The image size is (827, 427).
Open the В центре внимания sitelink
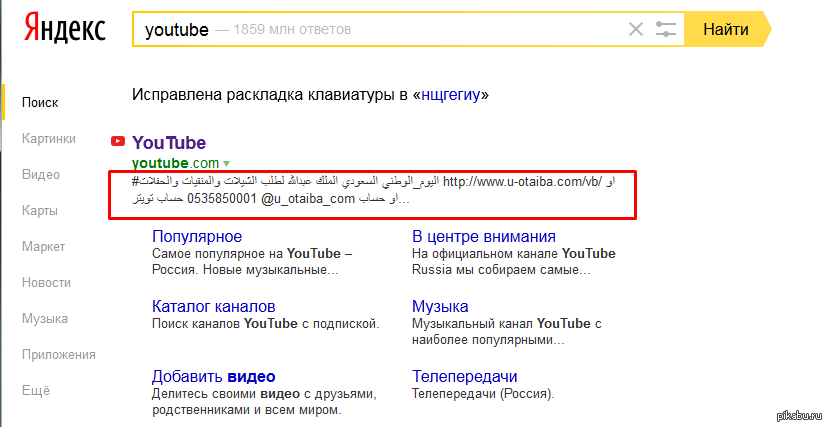[484, 237]
